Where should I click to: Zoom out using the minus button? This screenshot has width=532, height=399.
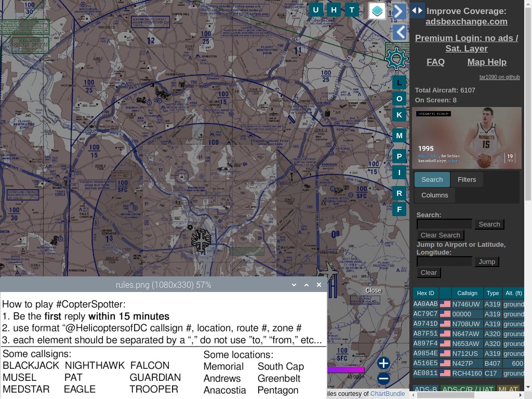click(x=383, y=379)
